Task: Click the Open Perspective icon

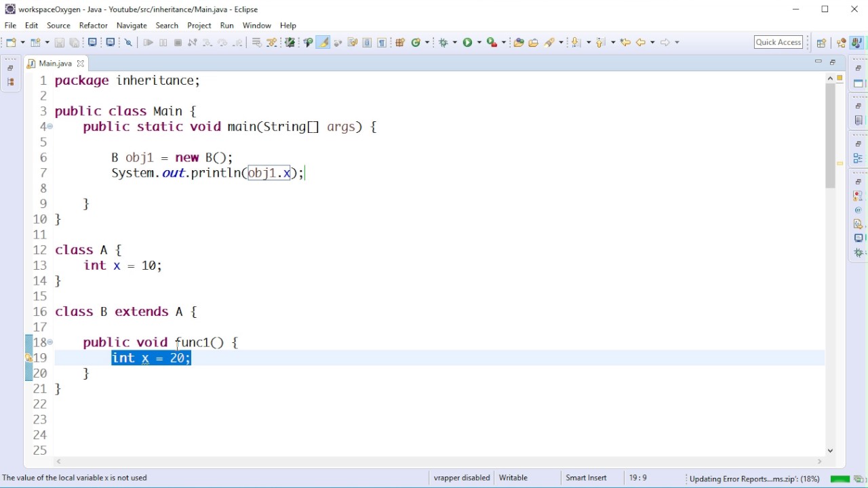Action: (x=821, y=42)
